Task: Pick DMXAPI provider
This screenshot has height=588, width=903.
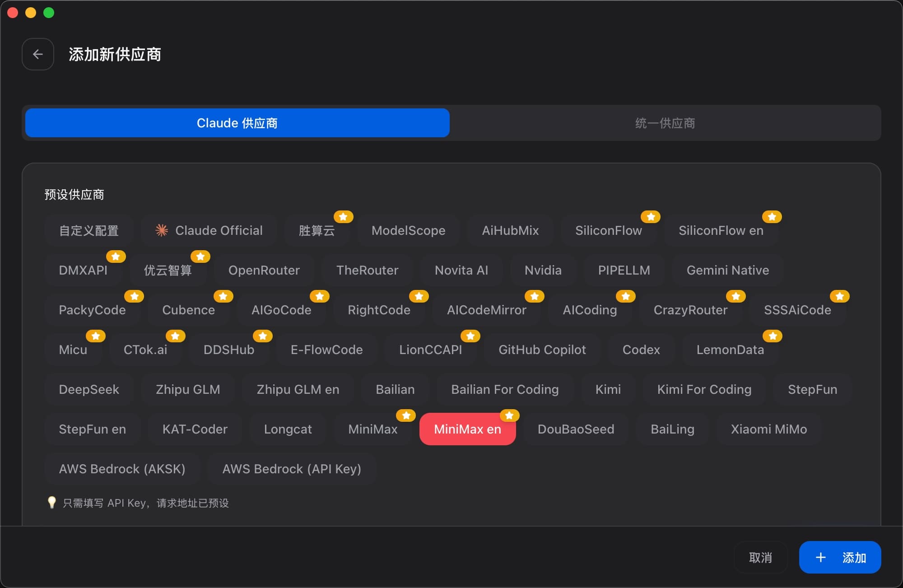Action: (x=83, y=270)
